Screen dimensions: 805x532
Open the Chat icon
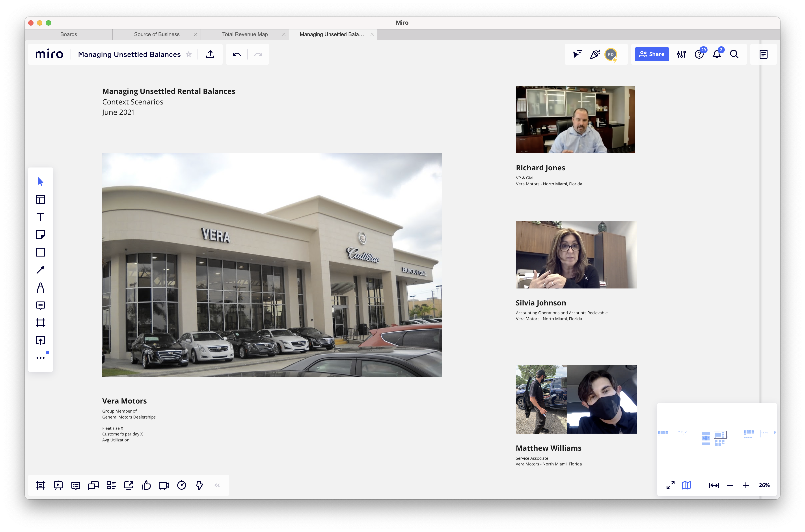[93, 485]
